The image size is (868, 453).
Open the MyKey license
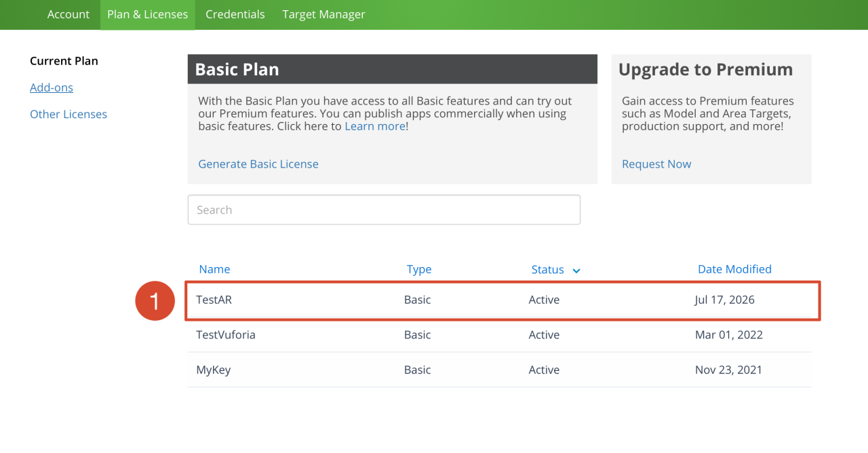(x=214, y=370)
